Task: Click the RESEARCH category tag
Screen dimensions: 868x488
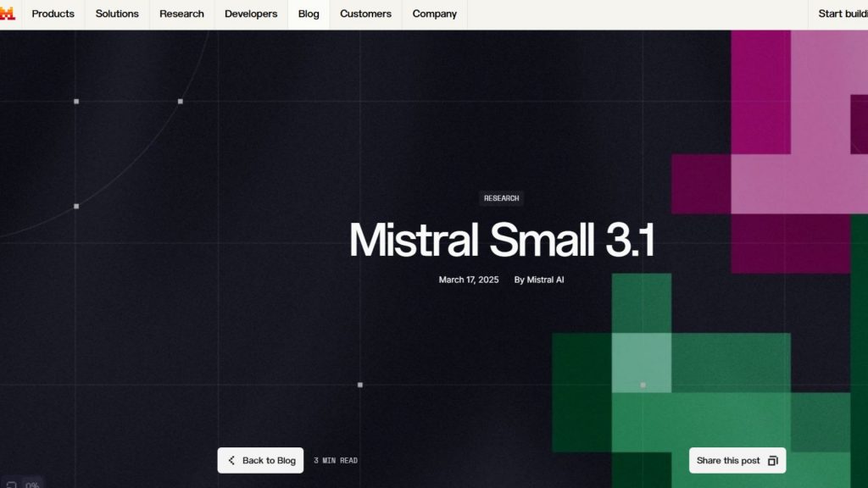Action: [502, 198]
